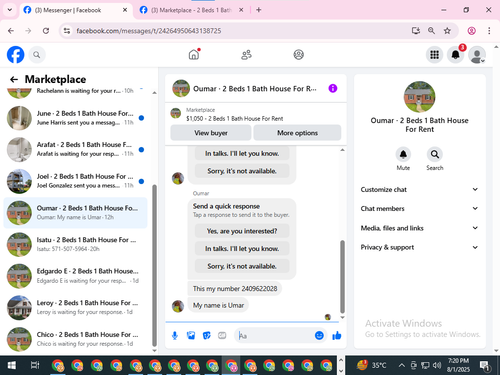
Task: Open a new browser tab
Action: pyautogui.click(x=259, y=10)
